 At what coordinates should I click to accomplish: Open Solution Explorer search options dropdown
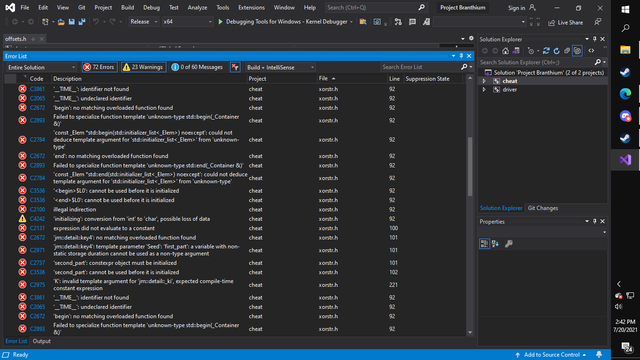click(x=604, y=62)
